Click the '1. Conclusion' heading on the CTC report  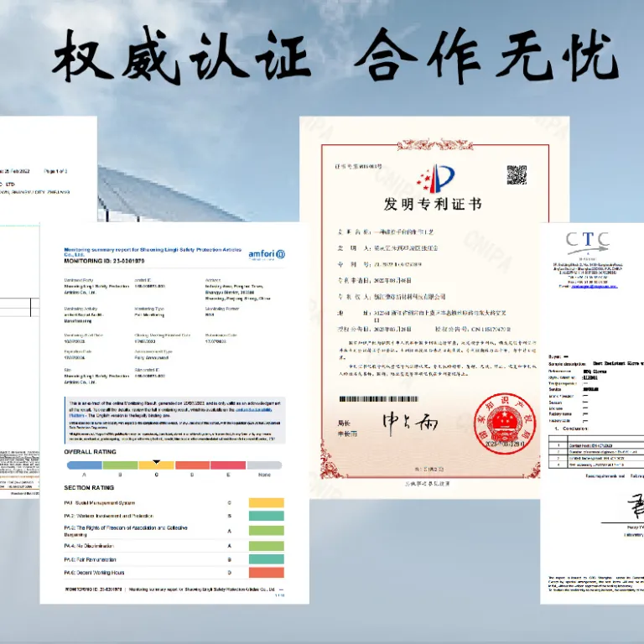[570, 428]
